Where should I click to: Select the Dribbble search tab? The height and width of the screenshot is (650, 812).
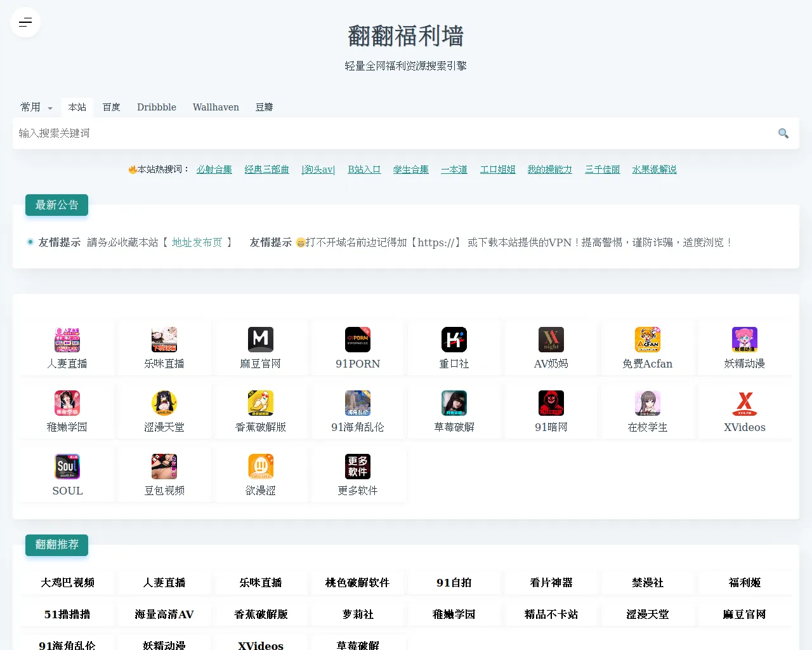(157, 107)
